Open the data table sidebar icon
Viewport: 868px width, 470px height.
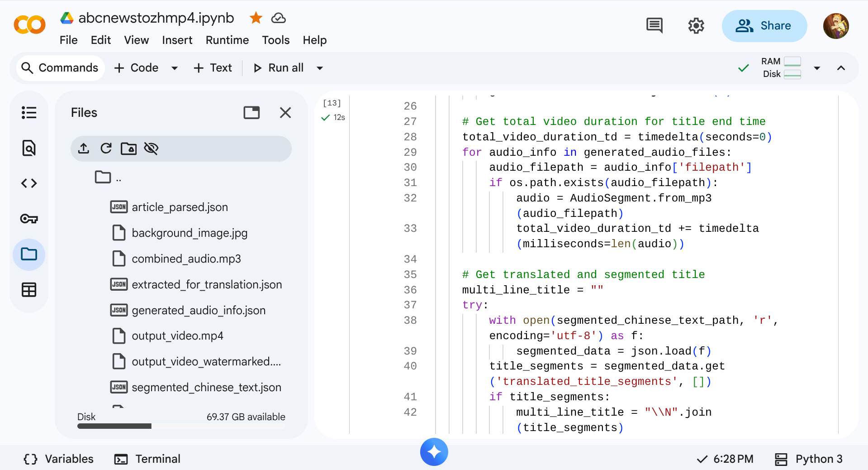click(29, 290)
